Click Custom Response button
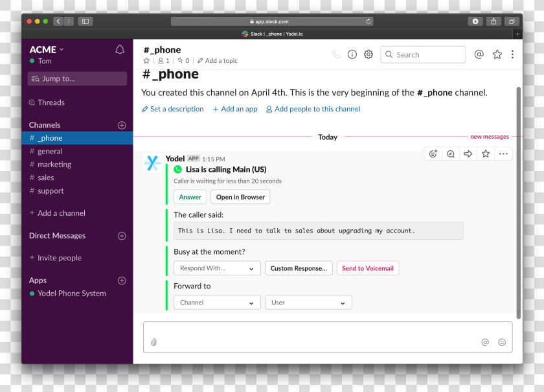Screen dimensions: 544x392 coord(299,268)
